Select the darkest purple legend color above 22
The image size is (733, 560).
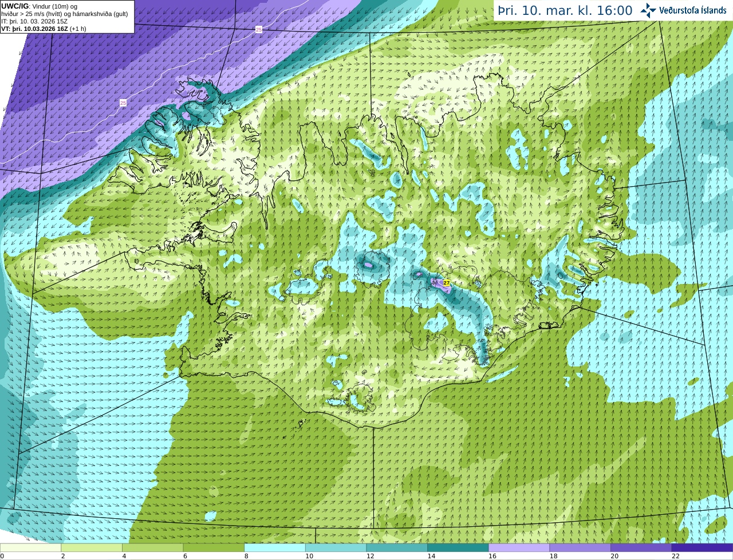(x=702, y=547)
